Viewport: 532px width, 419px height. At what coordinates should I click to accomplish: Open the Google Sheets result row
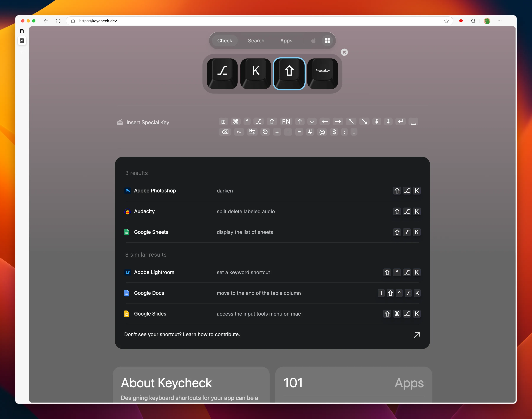coord(272,232)
